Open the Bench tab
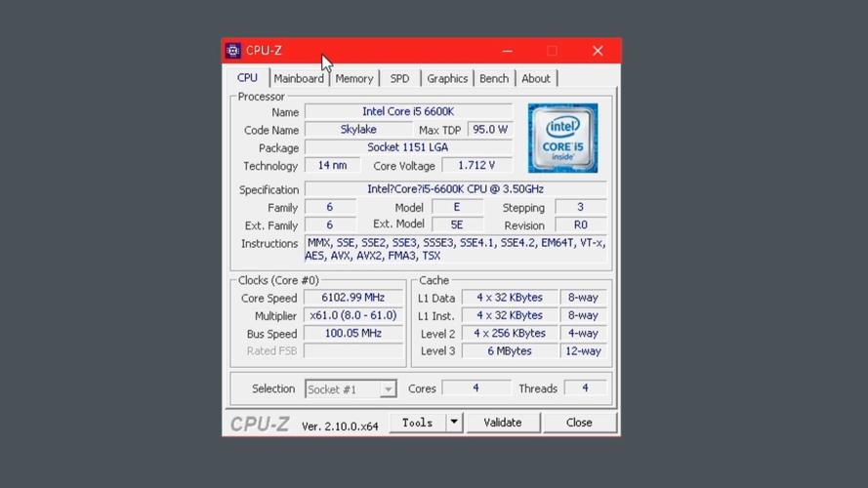868x488 pixels. [494, 78]
